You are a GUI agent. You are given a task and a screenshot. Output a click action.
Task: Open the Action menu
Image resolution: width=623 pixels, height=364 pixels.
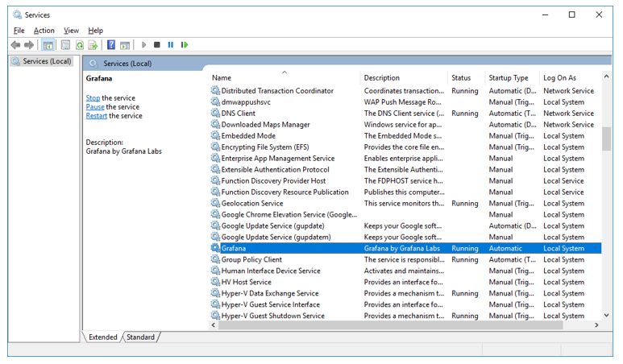click(x=44, y=31)
